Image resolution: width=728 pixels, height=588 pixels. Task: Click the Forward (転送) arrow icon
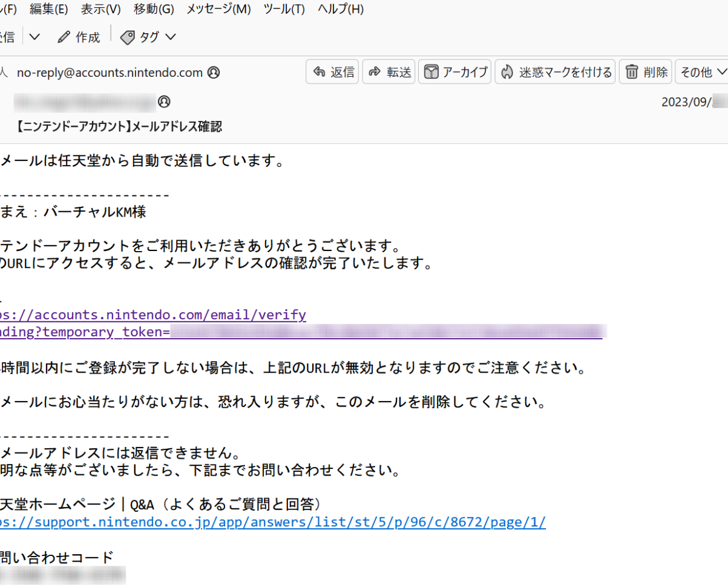click(x=375, y=72)
